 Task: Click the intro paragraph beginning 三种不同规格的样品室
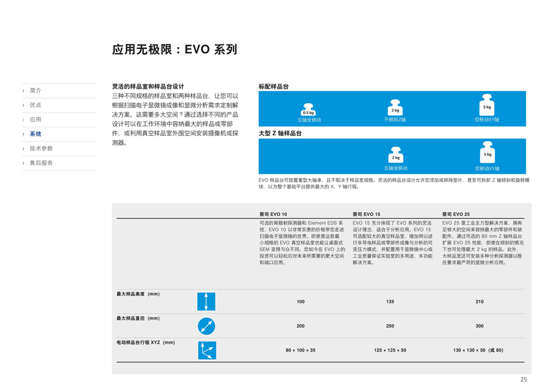[x=176, y=119]
